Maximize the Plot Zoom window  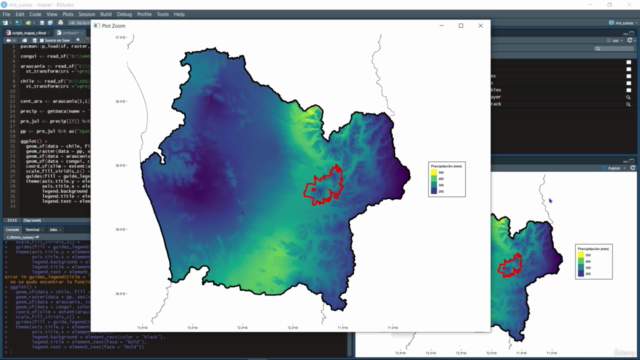click(x=461, y=26)
